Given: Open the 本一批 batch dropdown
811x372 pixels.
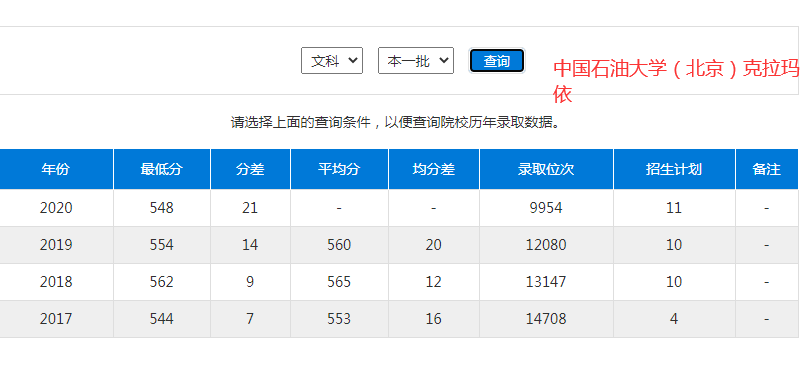Looking at the screenshot, I should point(416,61).
